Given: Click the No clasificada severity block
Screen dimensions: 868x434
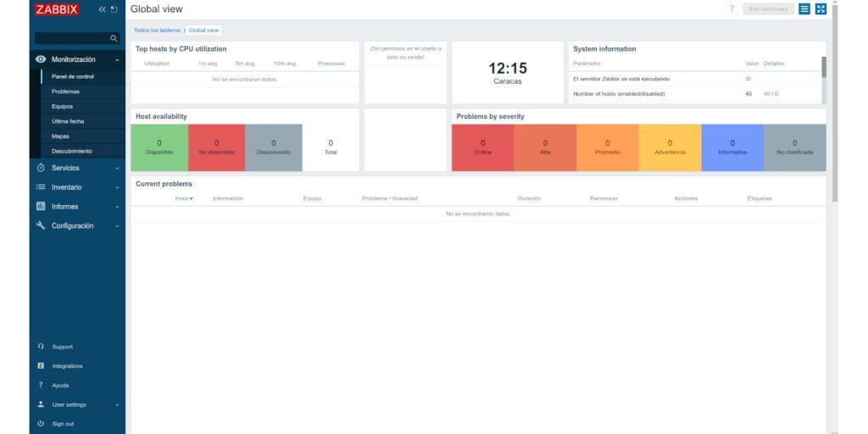Looking at the screenshot, I should (795, 147).
